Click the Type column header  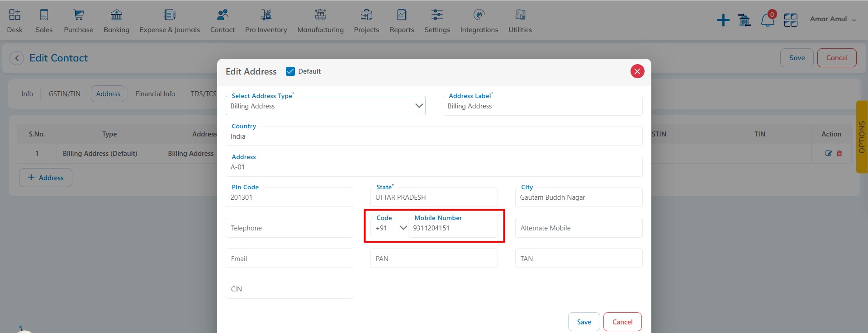109,134
